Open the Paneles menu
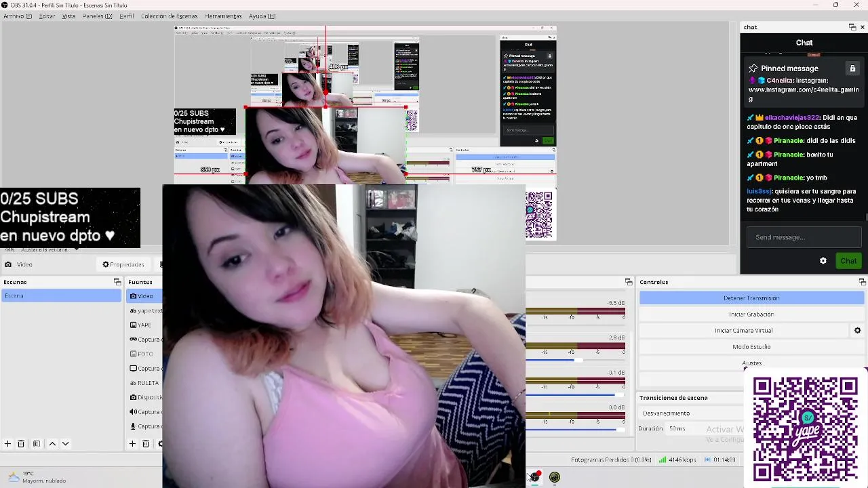868x488 pixels. click(x=97, y=16)
